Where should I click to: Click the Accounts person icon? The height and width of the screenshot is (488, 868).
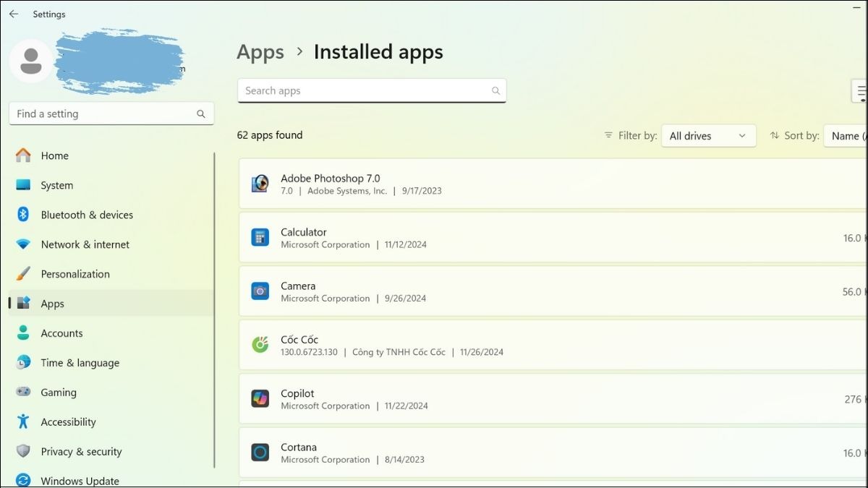23,333
